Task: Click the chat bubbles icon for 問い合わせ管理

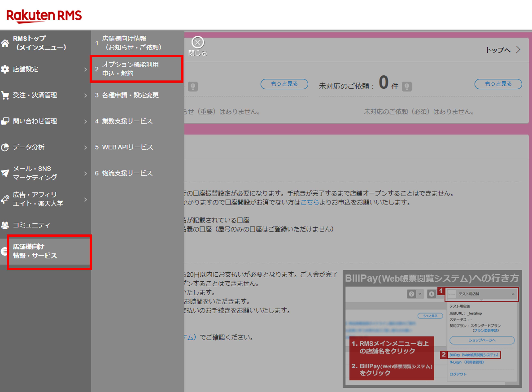Action: point(5,121)
